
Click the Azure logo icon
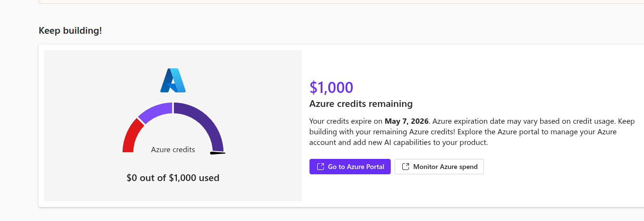[x=173, y=80]
